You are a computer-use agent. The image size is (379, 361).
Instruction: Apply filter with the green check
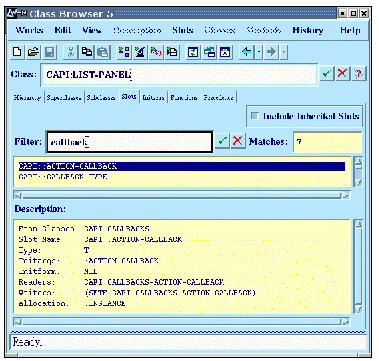(x=222, y=141)
